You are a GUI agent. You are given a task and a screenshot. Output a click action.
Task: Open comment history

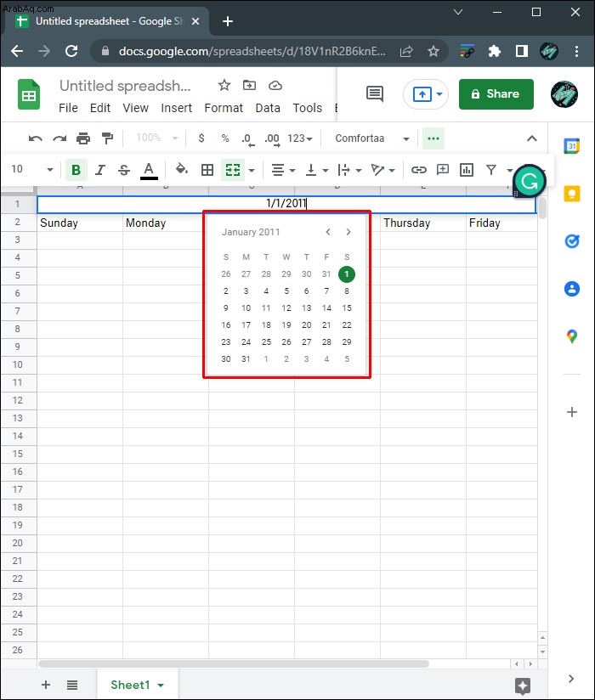(375, 94)
